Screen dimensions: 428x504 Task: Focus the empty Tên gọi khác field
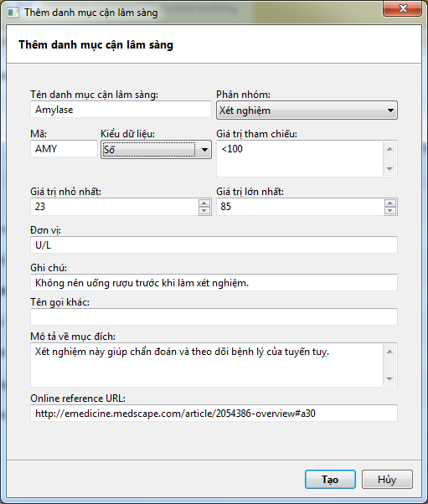point(214,317)
